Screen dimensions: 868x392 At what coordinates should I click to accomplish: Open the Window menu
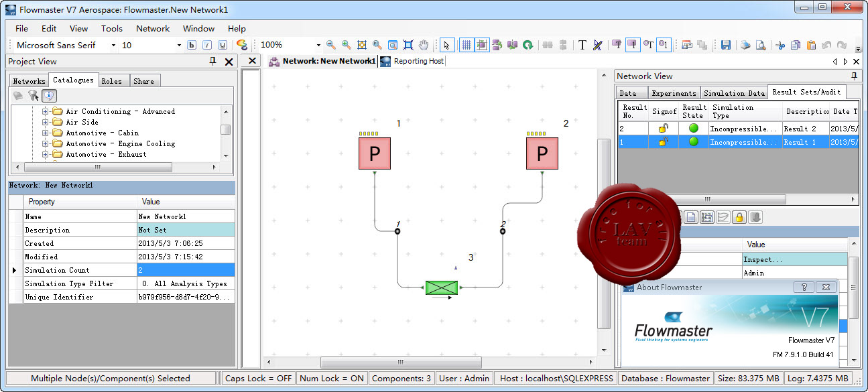coord(198,28)
